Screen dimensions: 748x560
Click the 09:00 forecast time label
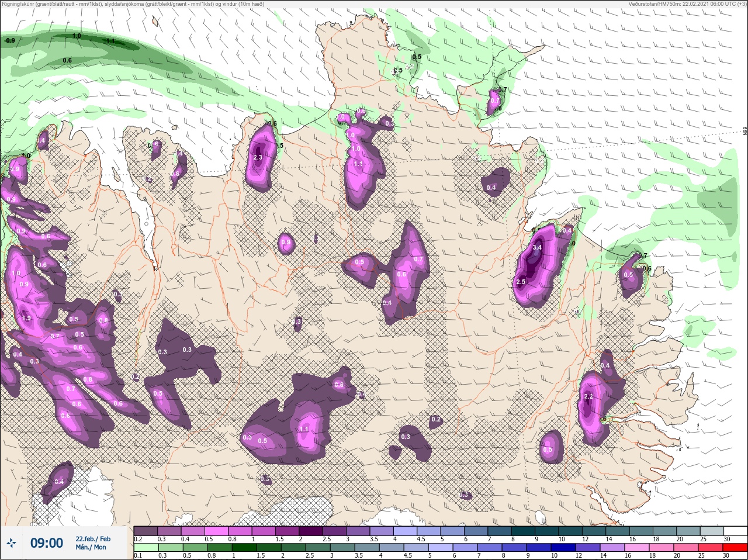(x=47, y=543)
